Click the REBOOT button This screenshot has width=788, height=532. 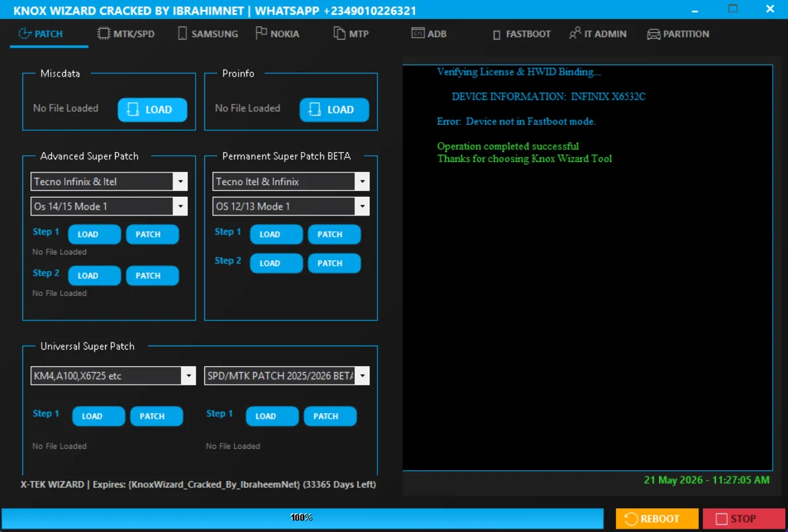coord(657,519)
